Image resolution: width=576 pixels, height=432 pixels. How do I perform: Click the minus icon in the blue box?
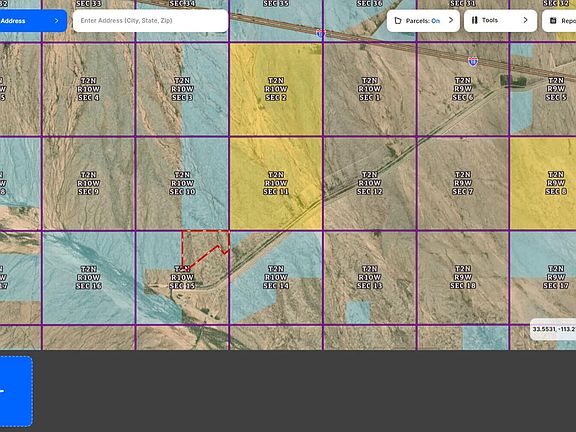point(2,391)
